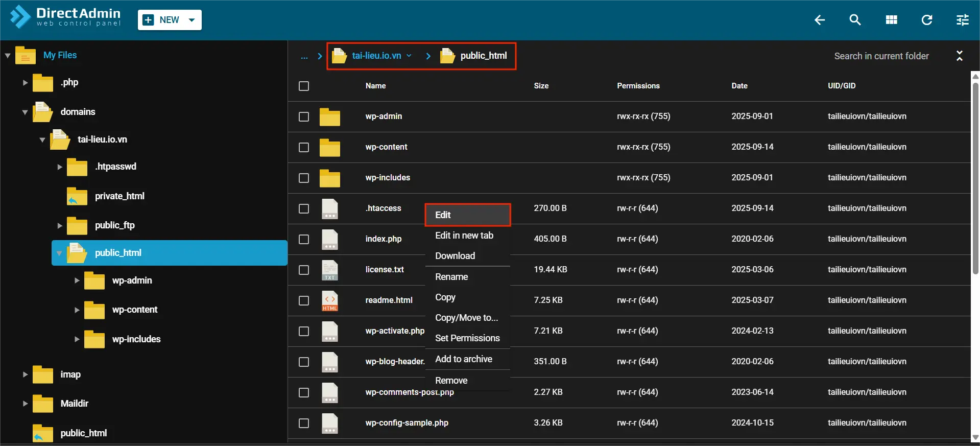Click the public_html breadcrumb folder icon
This screenshot has height=446, width=980.
click(x=447, y=55)
